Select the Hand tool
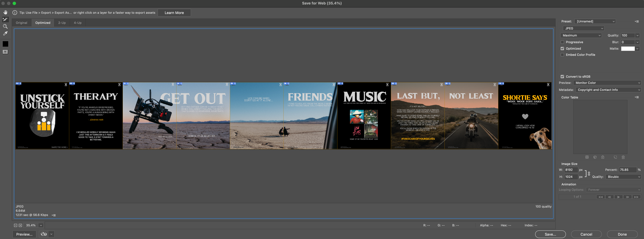 5,12
